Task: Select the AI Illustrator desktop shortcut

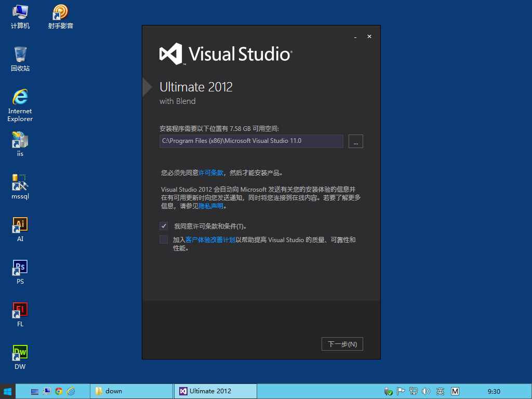Action: 20,230
